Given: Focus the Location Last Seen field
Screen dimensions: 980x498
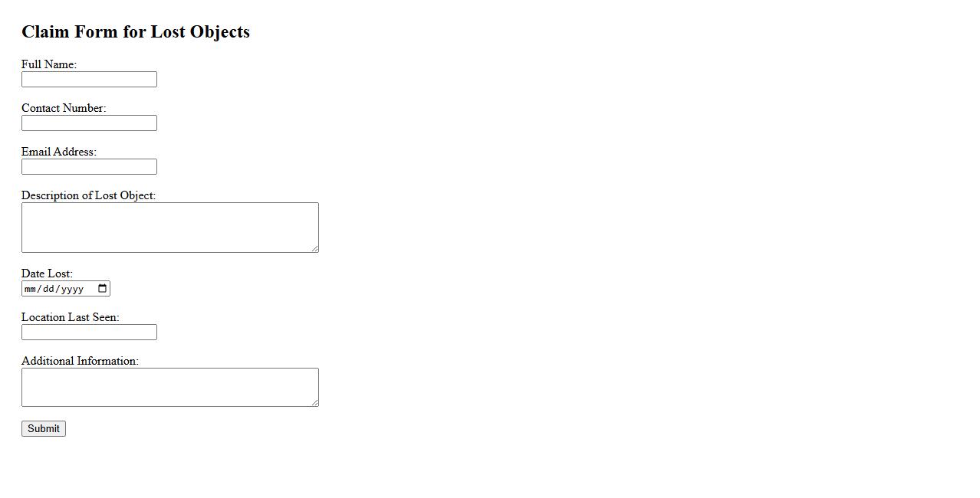Looking at the screenshot, I should pyautogui.click(x=89, y=333).
